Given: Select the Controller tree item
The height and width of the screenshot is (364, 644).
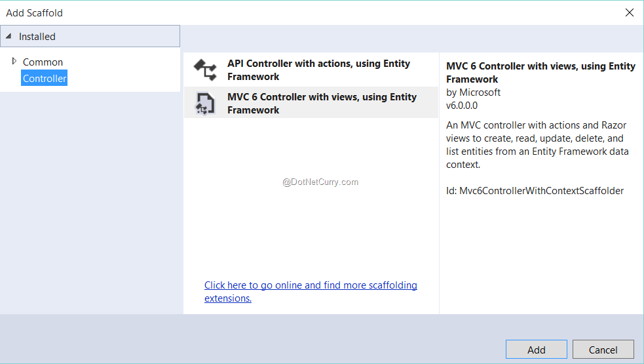Looking at the screenshot, I should (x=45, y=78).
